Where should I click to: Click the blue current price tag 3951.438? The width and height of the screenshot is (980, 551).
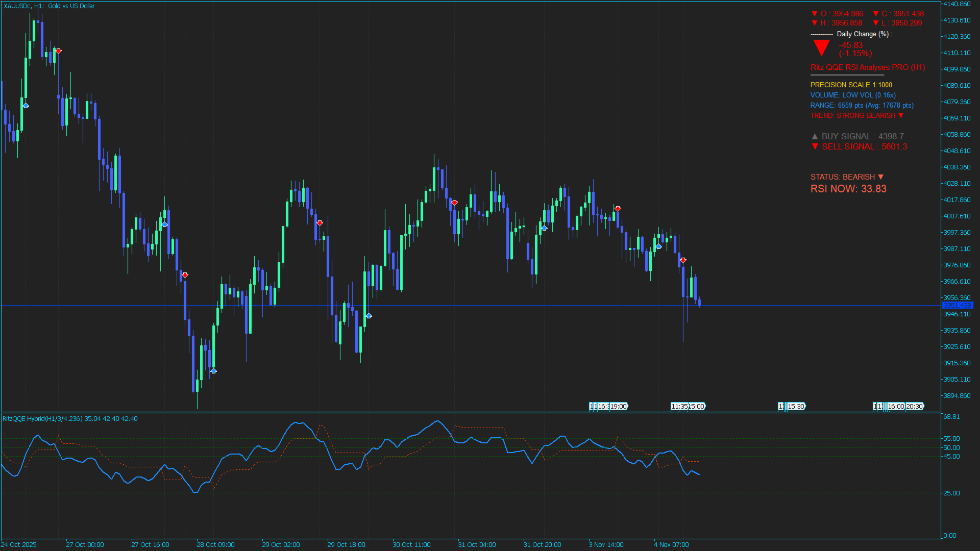957,306
